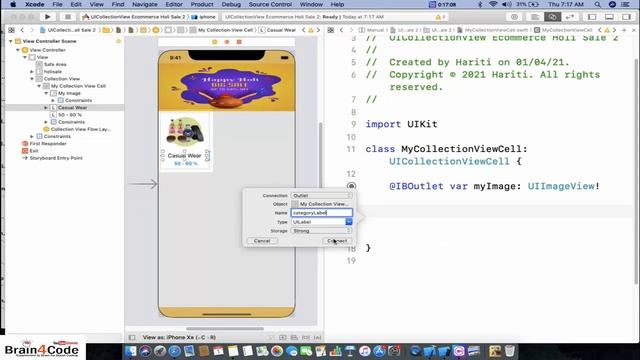Open related items grid in assistant editor

(x=331, y=30)
